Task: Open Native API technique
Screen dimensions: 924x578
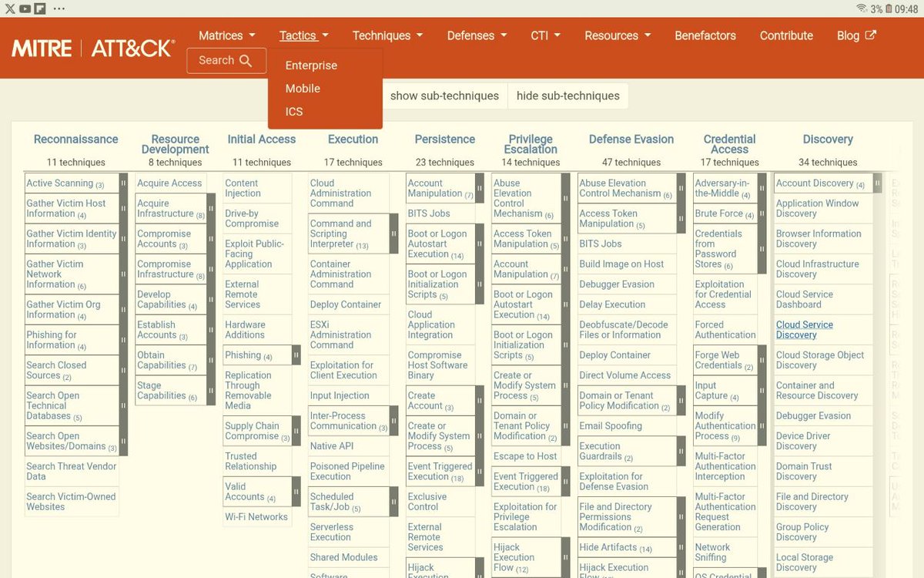Action: pos(332,446)
